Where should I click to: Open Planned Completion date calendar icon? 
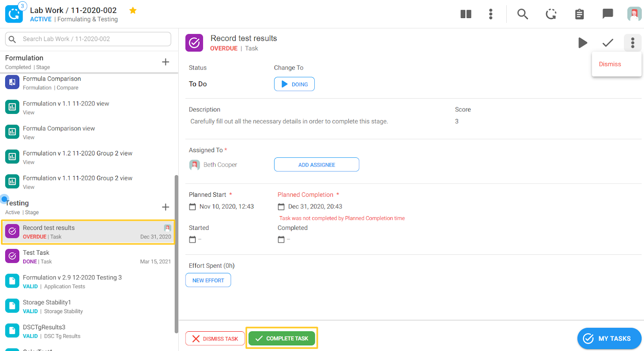point(281,206)
